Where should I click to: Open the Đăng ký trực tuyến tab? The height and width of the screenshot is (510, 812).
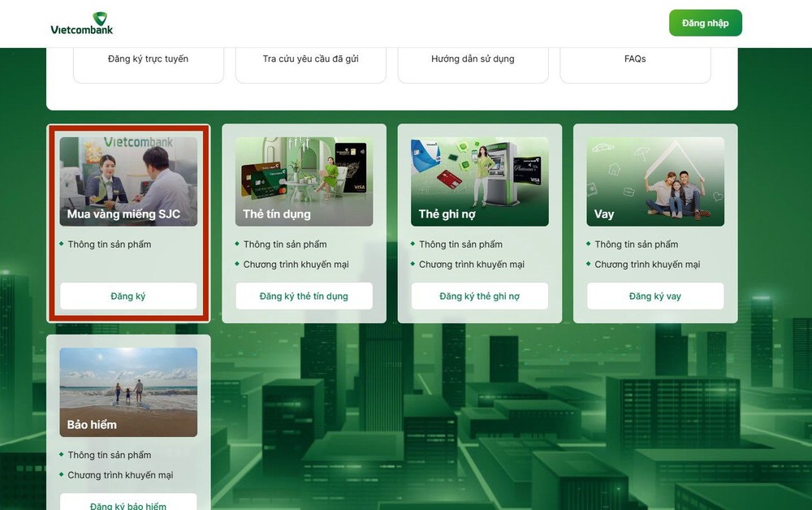pyautogui.click(x=148, y=58)
